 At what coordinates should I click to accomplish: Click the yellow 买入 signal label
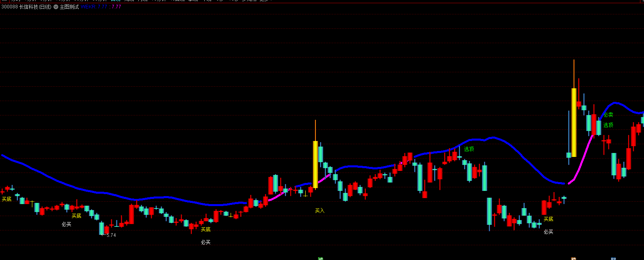[320, 211]
